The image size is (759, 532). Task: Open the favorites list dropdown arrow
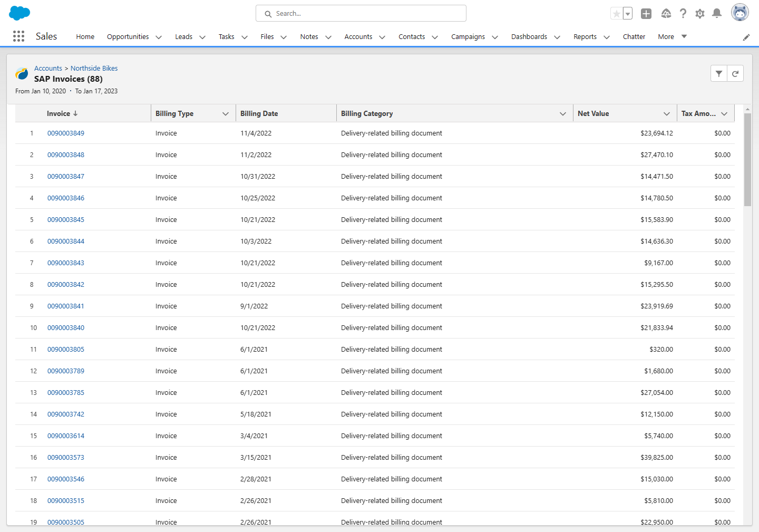pos(628,14)
